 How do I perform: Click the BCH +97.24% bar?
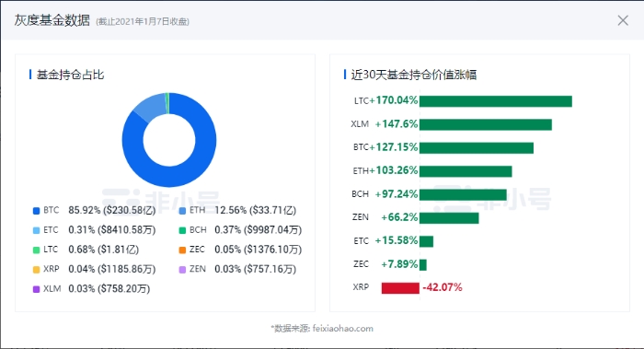(x=463, y=195)
